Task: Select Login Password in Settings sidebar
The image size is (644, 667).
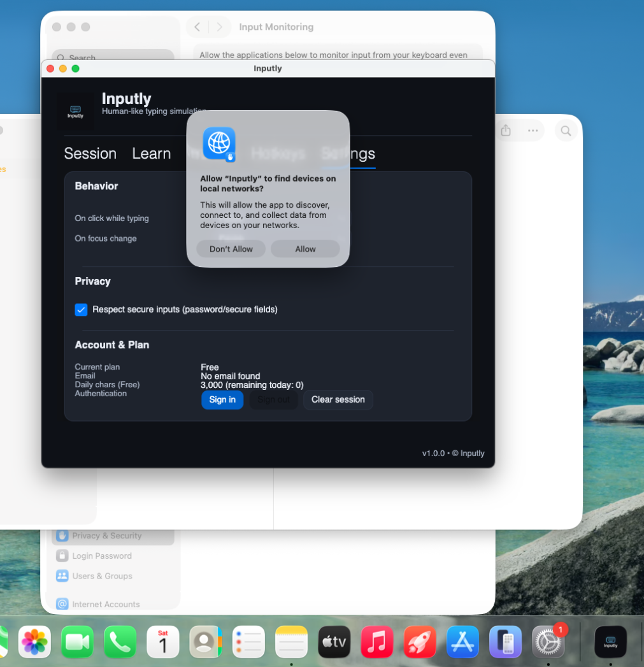Action: (x=102, y=556)
